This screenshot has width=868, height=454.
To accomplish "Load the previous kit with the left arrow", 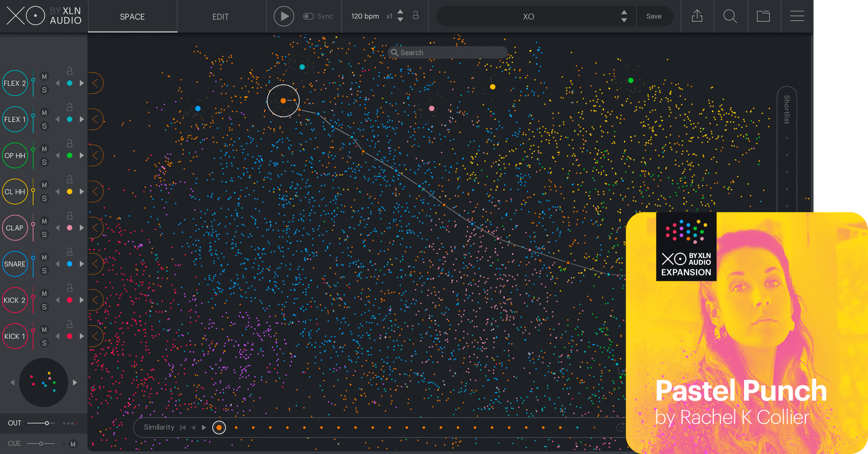I will [x=12, y=383].
